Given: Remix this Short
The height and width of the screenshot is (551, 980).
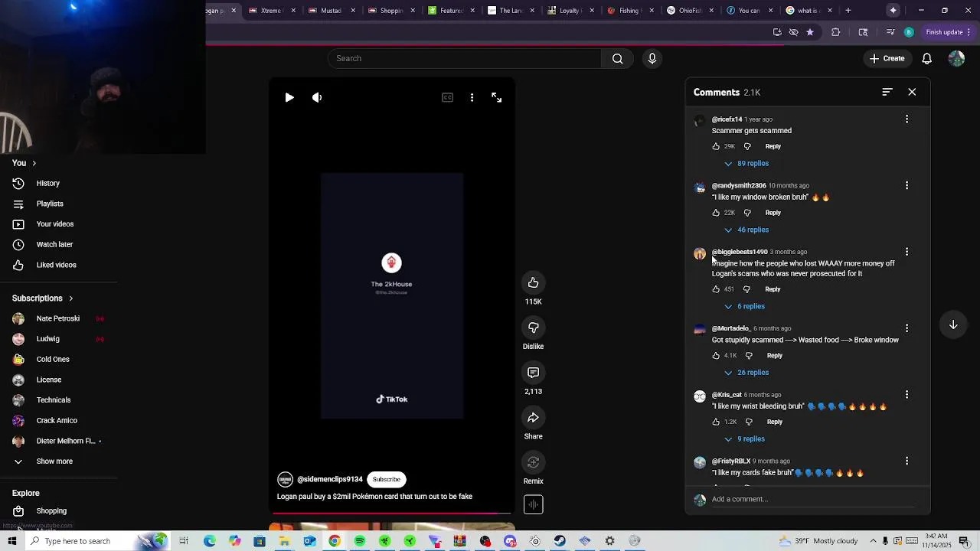Looking at the screenshot, I should (534, 462).
